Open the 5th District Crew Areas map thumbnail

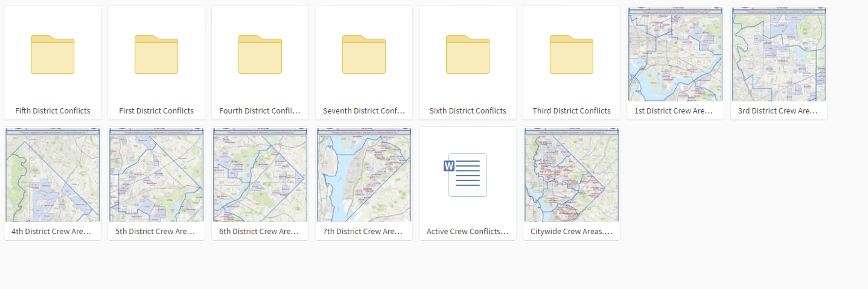click(x=156, y=175)
